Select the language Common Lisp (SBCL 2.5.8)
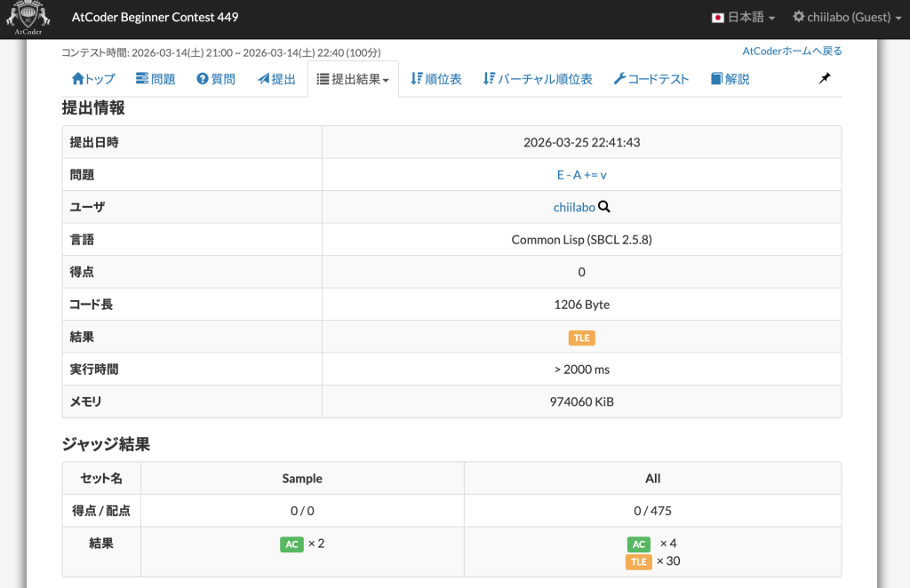This screenshot has height=588, width=910. coord(581,240)
